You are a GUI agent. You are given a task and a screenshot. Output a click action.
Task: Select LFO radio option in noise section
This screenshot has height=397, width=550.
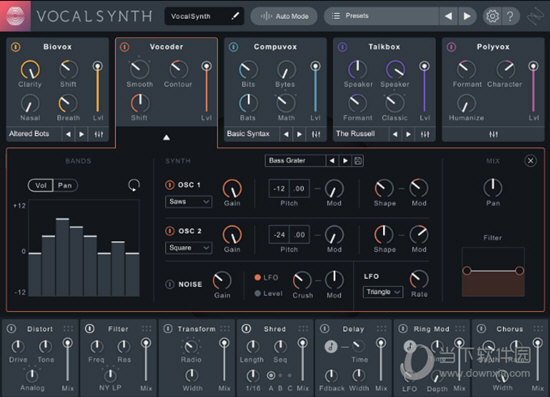point(257,277)
